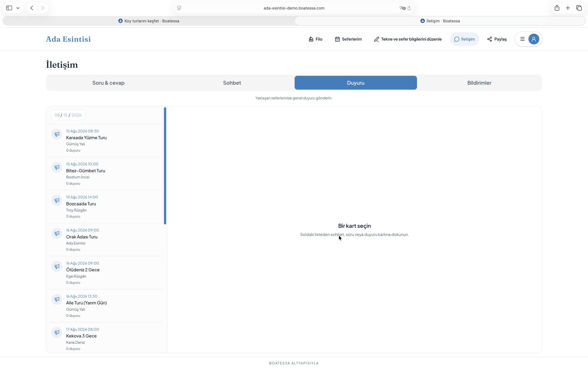
Task: Click the browser forward arrow
Action: pos(43,8)
